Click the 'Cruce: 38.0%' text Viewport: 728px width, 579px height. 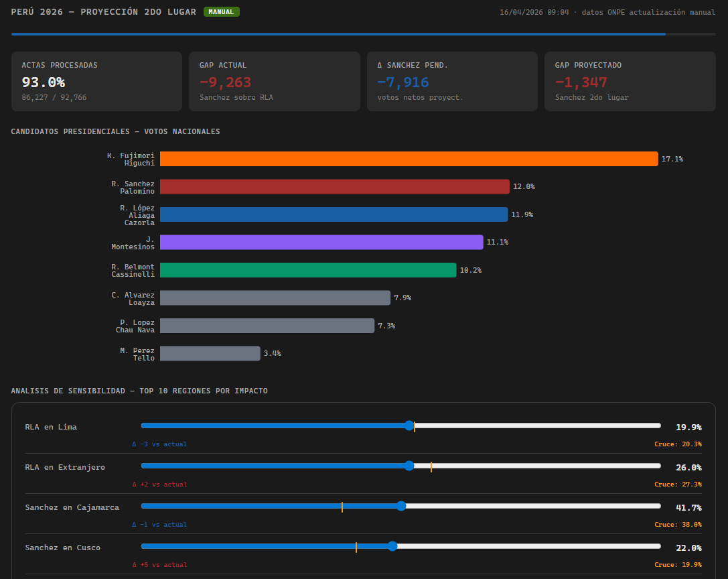(x=678, y=525)
